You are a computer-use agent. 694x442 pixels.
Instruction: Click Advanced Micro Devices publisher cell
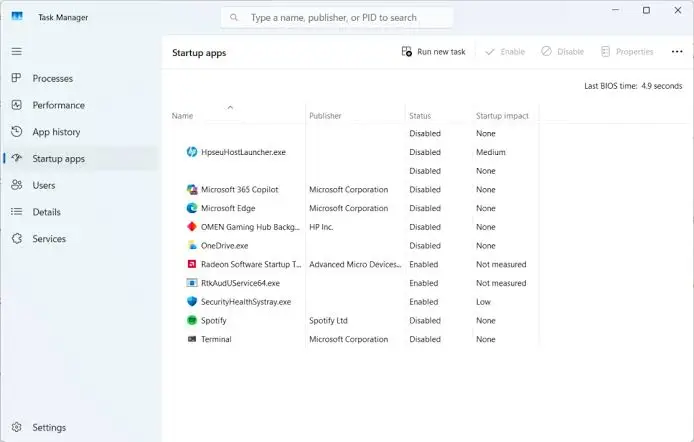click(x=355, y=264)
